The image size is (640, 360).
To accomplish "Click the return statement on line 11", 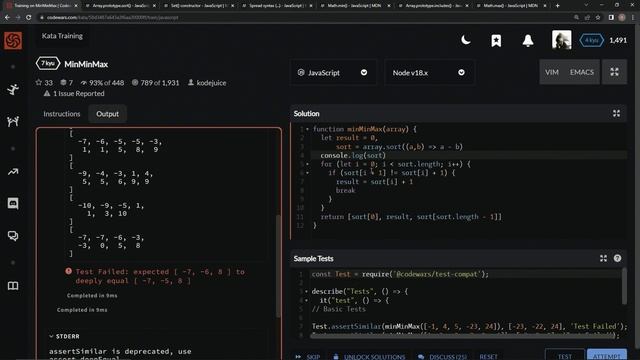I will pos(411,217).
